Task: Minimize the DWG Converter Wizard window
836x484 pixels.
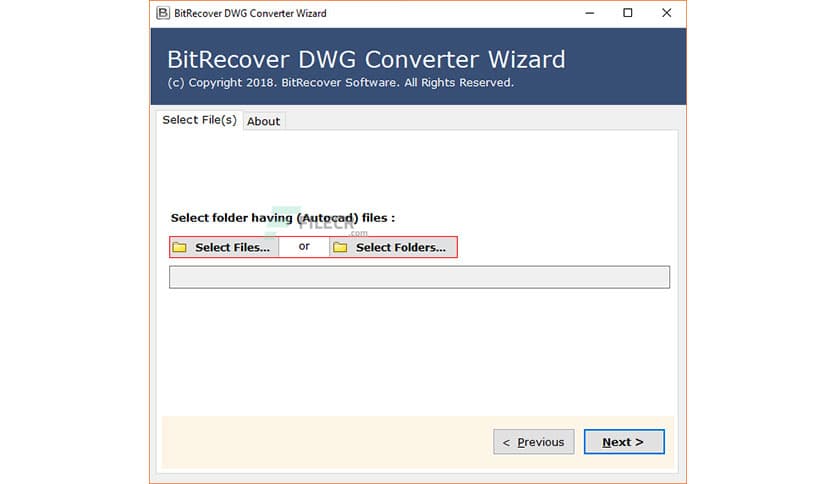Action: pyautogui.click(x=590, y=13)
